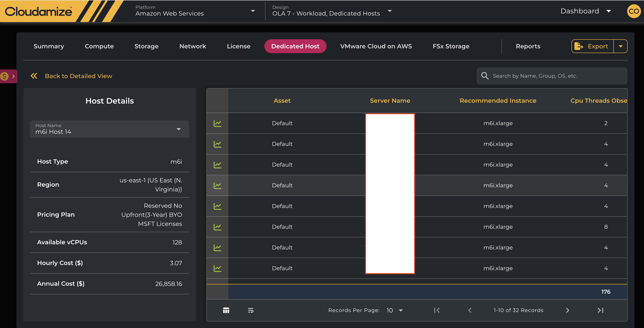Click the column chooser table icon
The width and height of the screenshot is (644, 328).
pyautogui.click(x=226, y=310)
